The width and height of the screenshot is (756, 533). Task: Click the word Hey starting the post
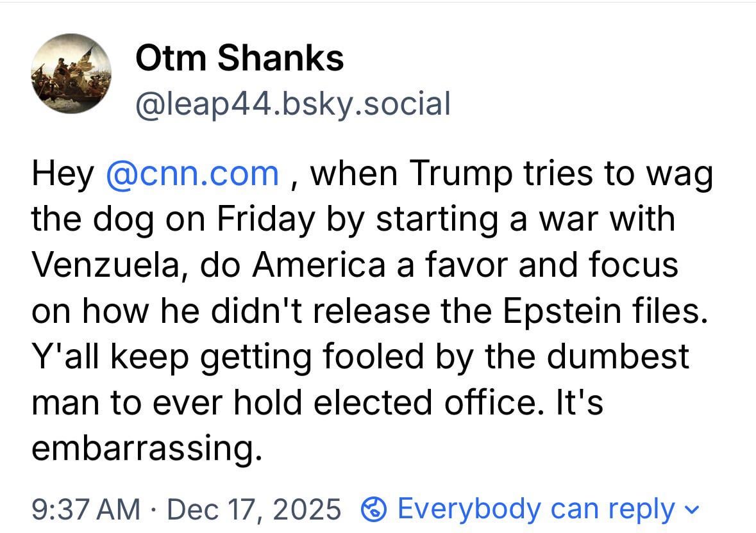[x=62, y=173]
